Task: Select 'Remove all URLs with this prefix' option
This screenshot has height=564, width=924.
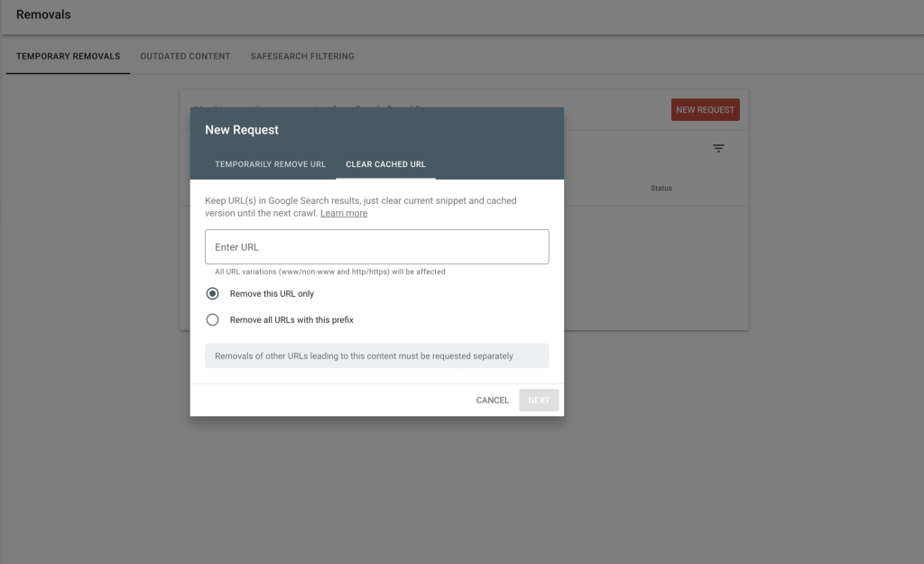Action: click(212, 319)
